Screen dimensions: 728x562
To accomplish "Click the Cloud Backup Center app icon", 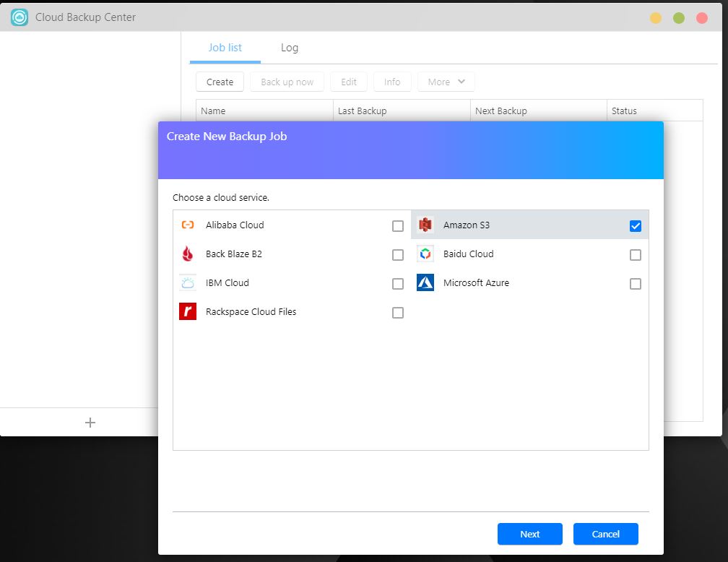I will coord(19,17).
